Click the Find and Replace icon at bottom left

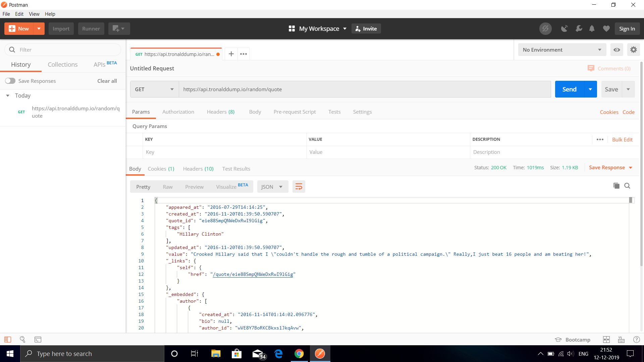(x=22, y=340)
